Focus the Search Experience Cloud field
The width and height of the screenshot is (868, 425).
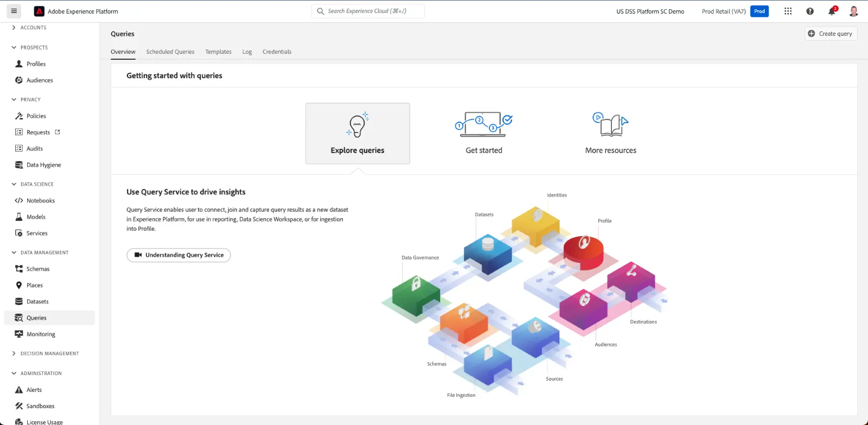tap(368, 11)
